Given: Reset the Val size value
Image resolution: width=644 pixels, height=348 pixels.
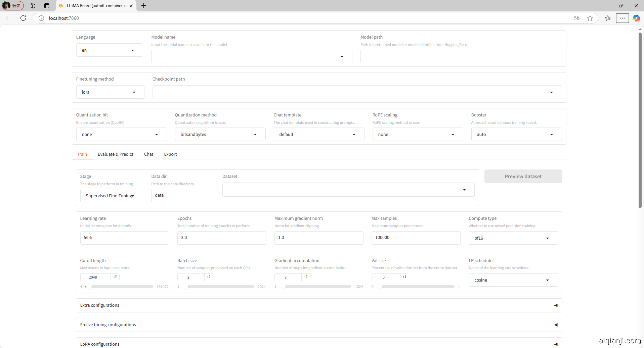Looking at the screenshot, I should tap(405, 277).
